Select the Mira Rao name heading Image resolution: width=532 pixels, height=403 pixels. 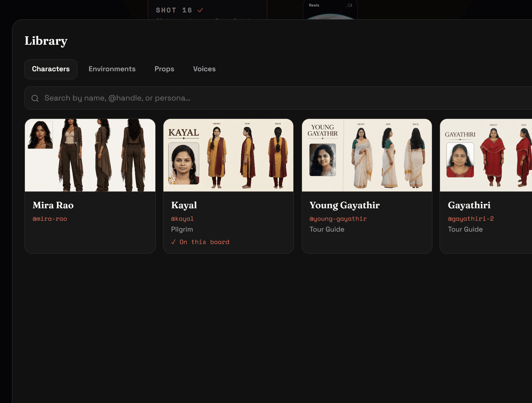pyautogui.click(x=53, y=205)
